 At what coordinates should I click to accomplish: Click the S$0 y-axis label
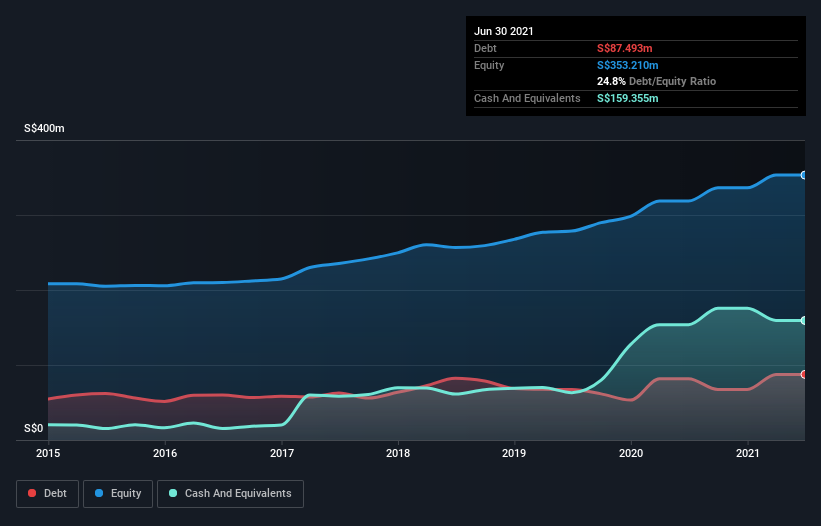34,429
